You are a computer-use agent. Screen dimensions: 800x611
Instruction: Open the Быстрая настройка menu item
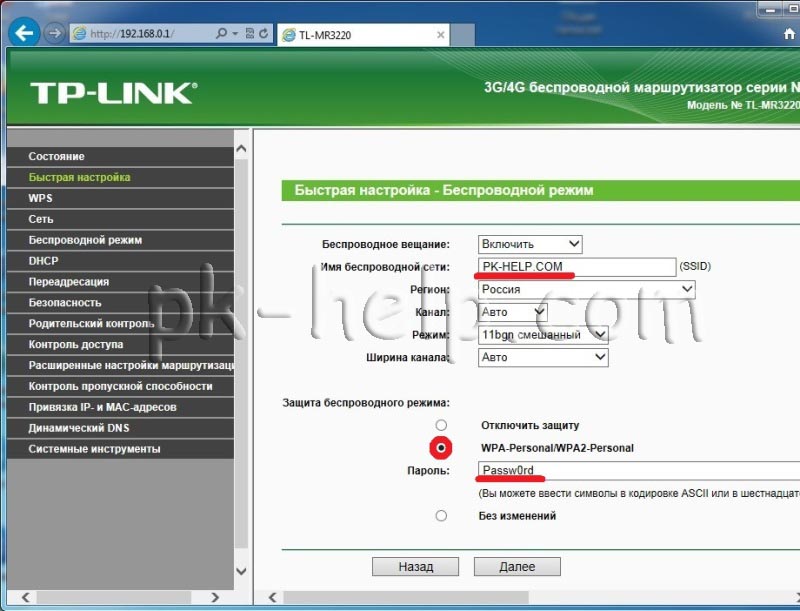[x=120, y=177]
